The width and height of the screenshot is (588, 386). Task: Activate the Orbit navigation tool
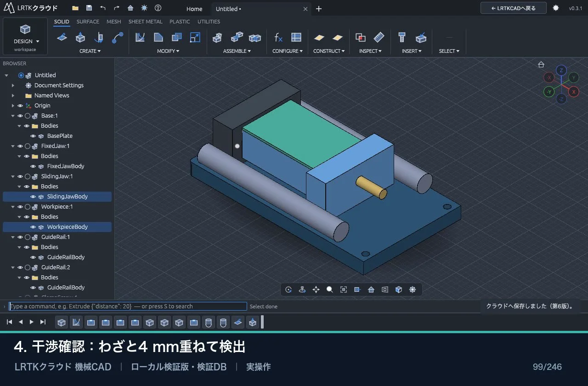tap(288, 289)
